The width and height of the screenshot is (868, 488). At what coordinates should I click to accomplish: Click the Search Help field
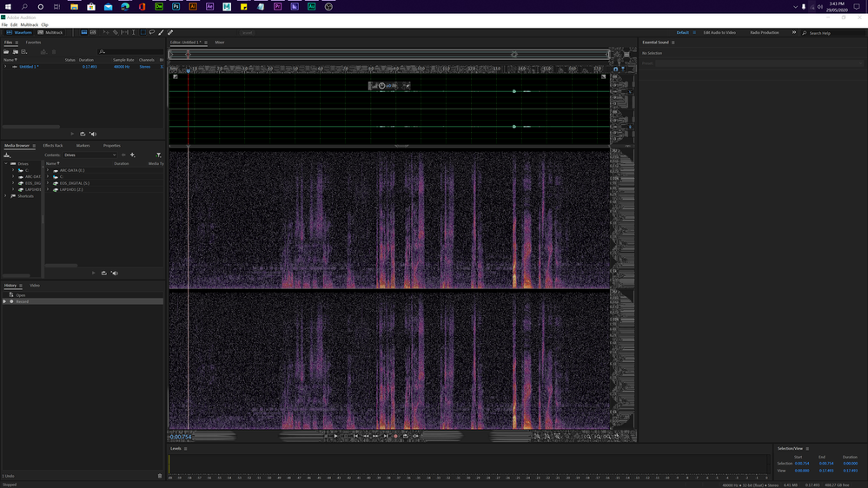(833, 33)
